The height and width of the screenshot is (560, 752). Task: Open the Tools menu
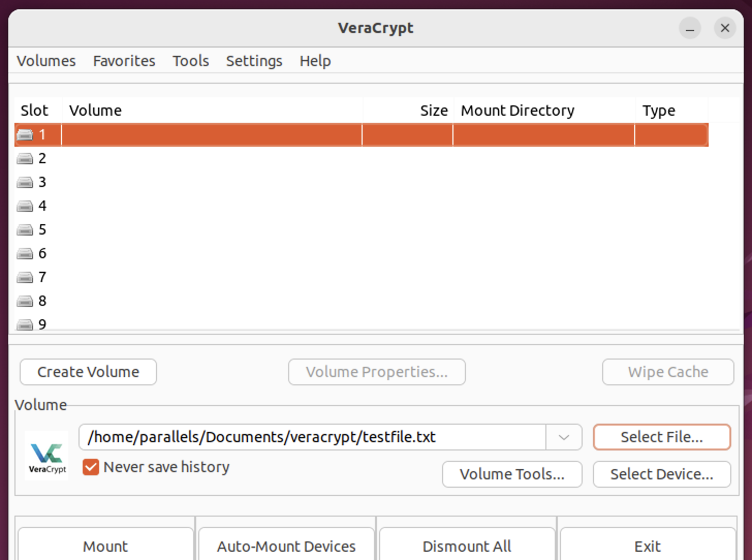pyautogui.click(x=191, y=61)
